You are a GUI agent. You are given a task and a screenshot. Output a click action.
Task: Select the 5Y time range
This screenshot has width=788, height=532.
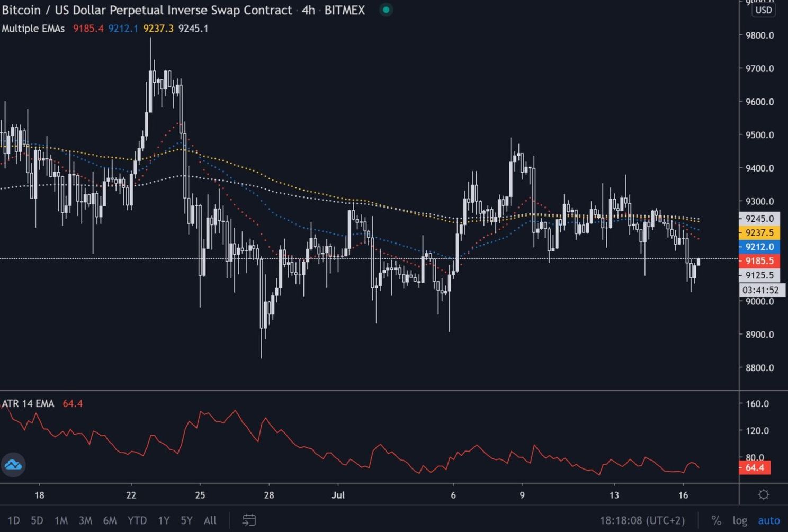tap(186, 520)
